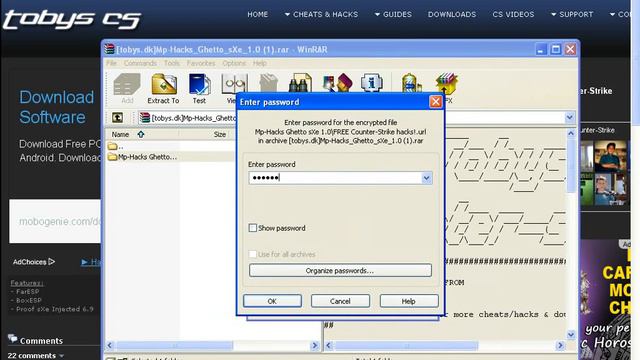Screen dimensions: 640x360
Task: Click file list scroll left arrow
Action: pos(110,345)
